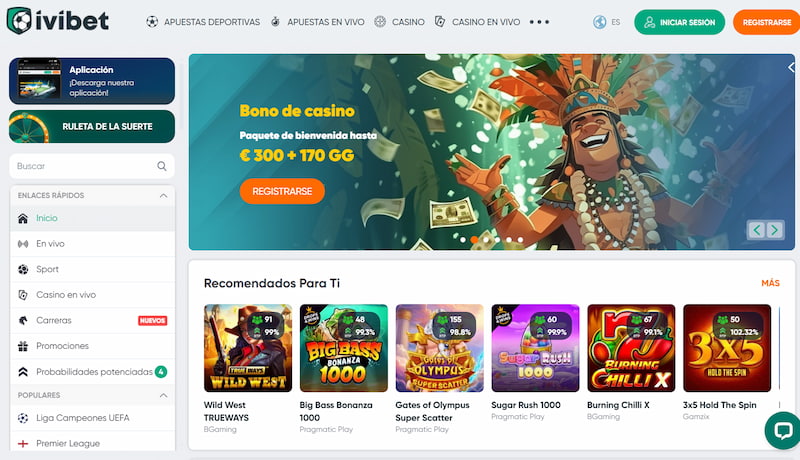Open the Ruleta de la Suerte banner
Screen dimensions: 800x460
[92, 126]
